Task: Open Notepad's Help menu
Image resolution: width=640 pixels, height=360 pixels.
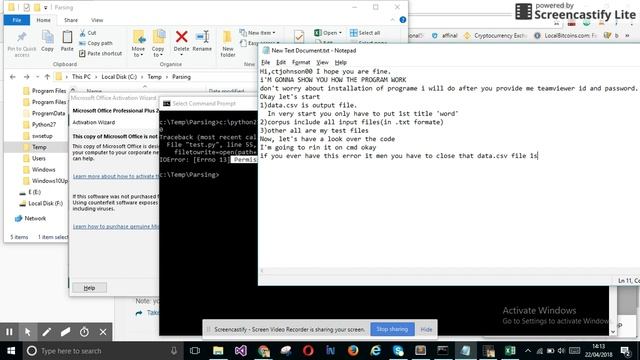Action: (x=340, y=62)
